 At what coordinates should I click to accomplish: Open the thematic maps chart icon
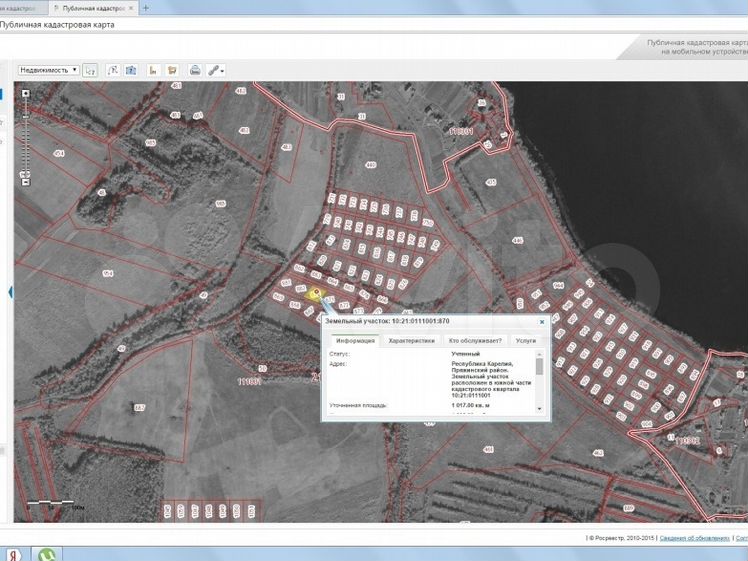pos(153,70)
